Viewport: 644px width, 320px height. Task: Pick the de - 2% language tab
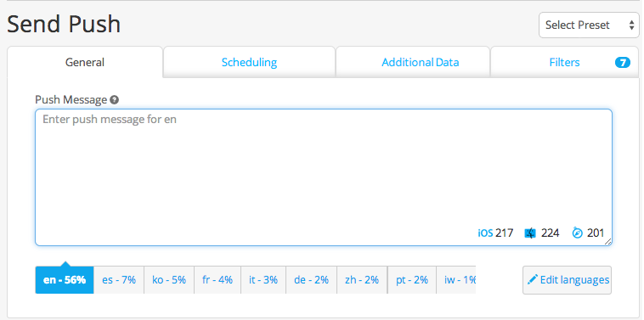pos(311,280)
